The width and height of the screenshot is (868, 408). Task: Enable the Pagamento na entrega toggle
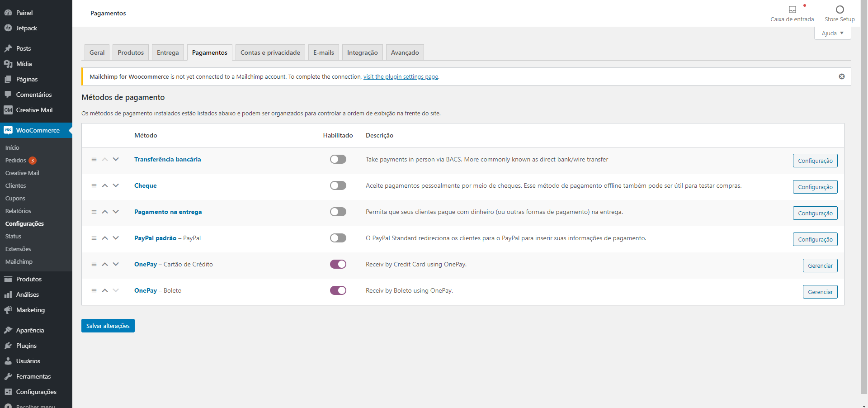(338, 212)
